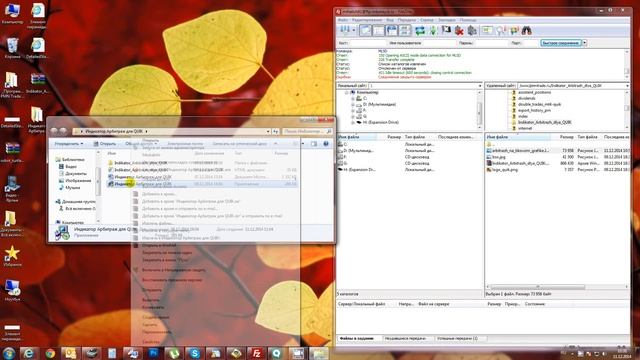
Task: Toggle Explorer preview pane icon
Action: coord(313,144)
